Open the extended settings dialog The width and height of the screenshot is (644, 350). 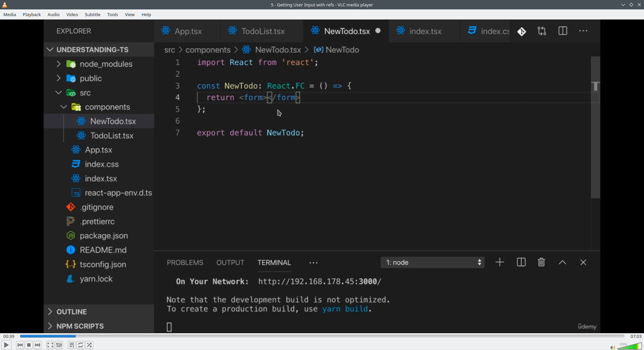point(59,345)
